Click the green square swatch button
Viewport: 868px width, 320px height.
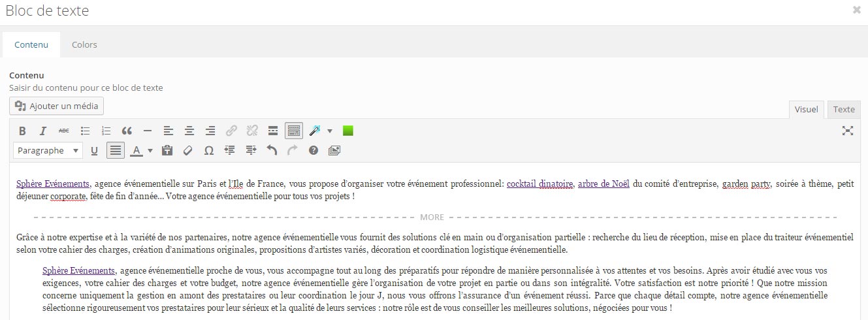(x=348, y=131)
